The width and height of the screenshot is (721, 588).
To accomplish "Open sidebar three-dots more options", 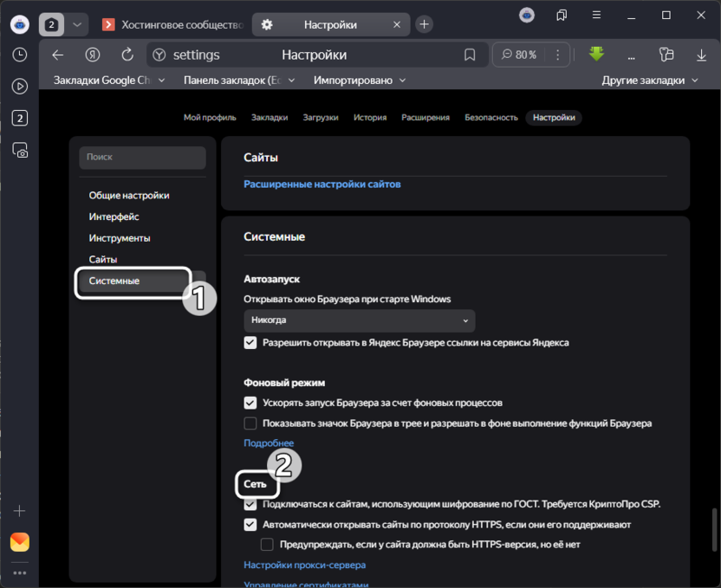I will click(19, 572).
